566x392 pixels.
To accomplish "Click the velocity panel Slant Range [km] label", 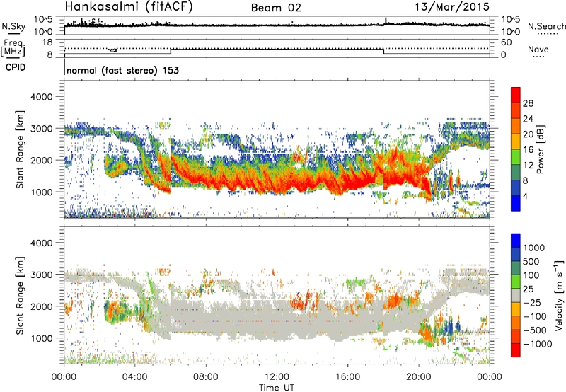I will (x=21, y=295).
